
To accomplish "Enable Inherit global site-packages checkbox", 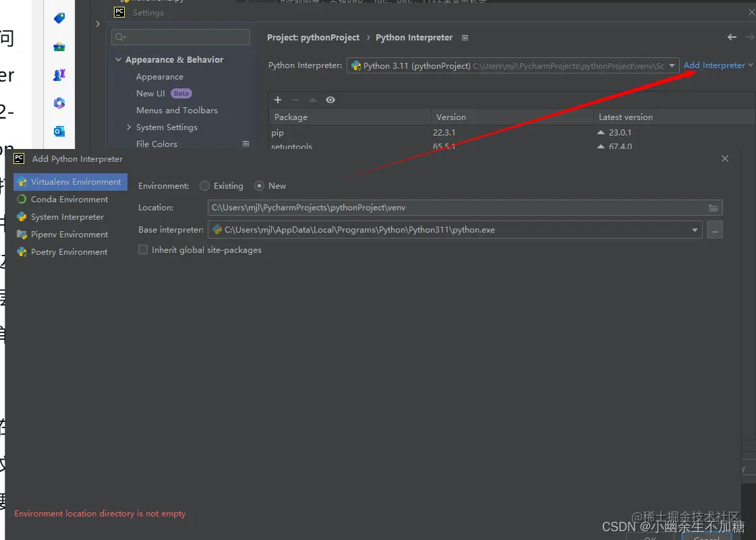I will click(x=143, y=249).
